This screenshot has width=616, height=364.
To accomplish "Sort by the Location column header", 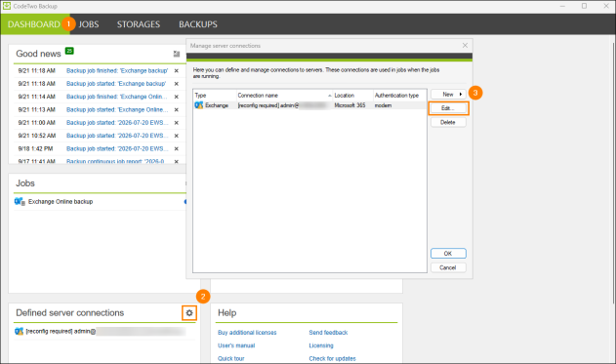I will click(x=352, y=96).
